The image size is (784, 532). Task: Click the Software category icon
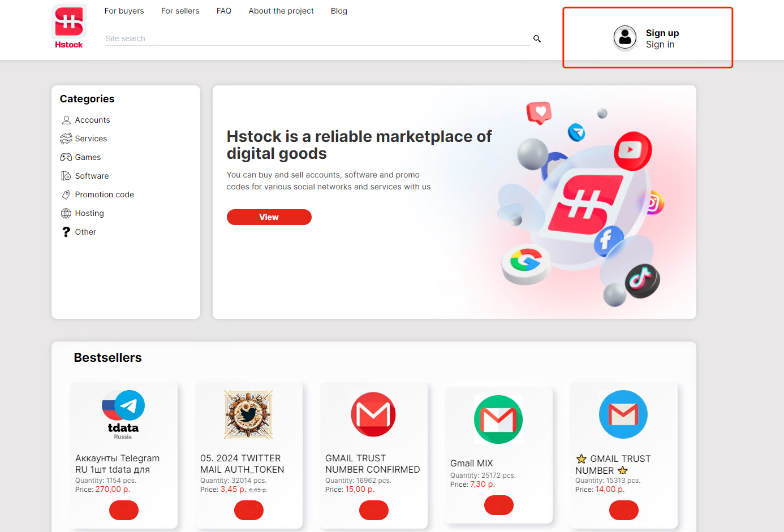(66, 176)
